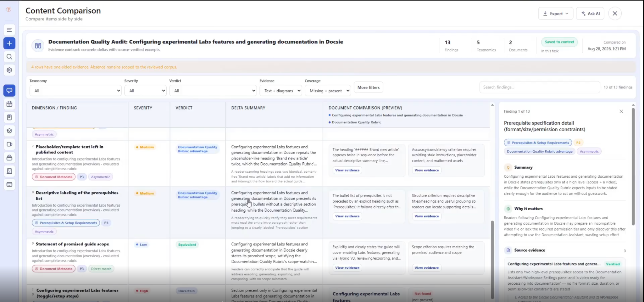Select the 'Statement of promised guide scope' finding
Image resolution: width=644 pixels, height=302 pixels.
pos(72,244)
